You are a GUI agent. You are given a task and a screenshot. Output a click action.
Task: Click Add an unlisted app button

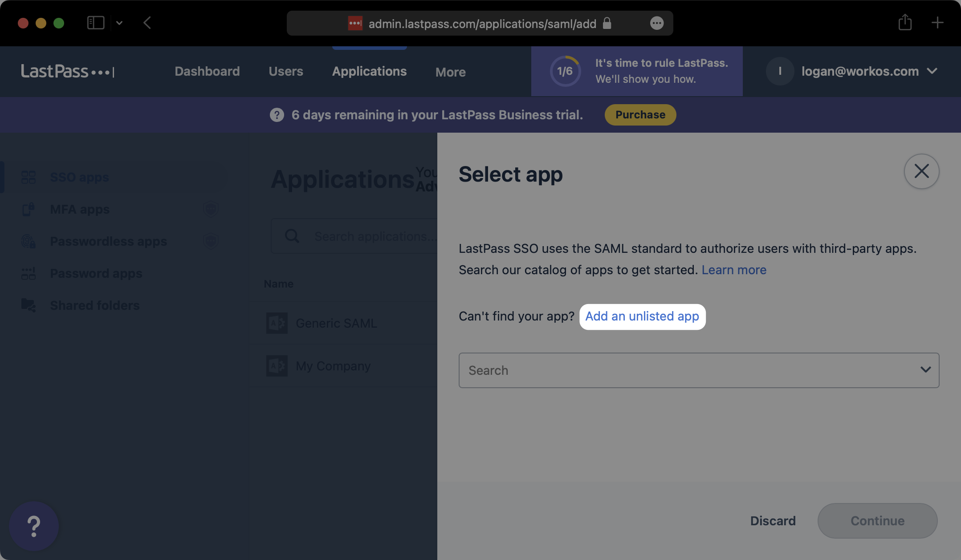[642, 315]
